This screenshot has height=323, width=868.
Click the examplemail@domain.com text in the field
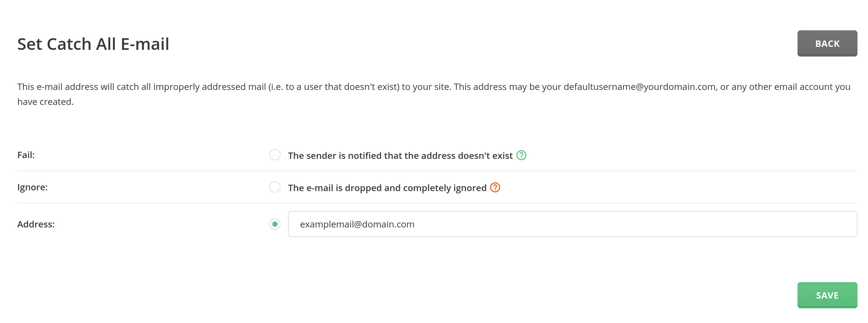357,224
